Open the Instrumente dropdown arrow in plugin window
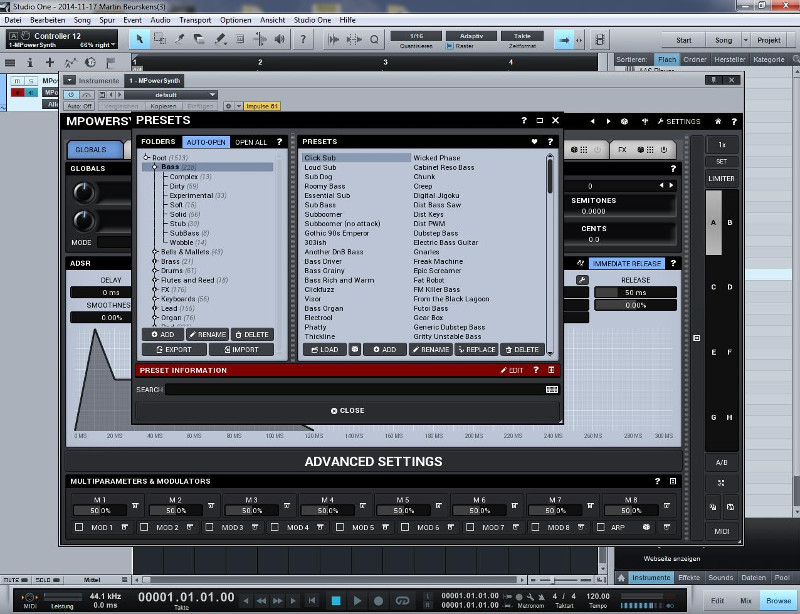 pyautogui.click(x=69, y=80)
